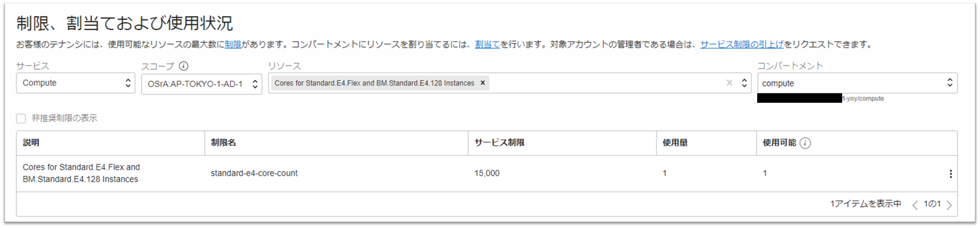Remove the Cores for Standard.E4.Flex resource chip
980x228 pixels.
click(483, 83)
